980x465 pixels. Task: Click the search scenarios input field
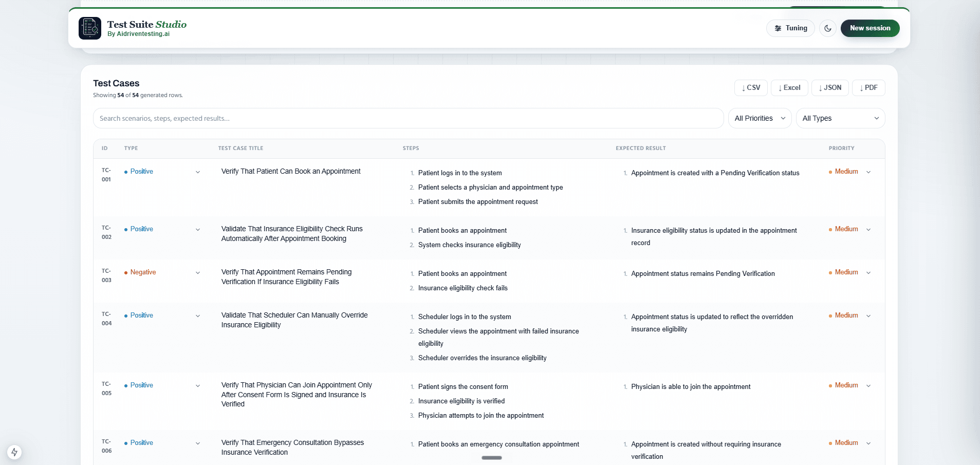(x=408, y=118)
